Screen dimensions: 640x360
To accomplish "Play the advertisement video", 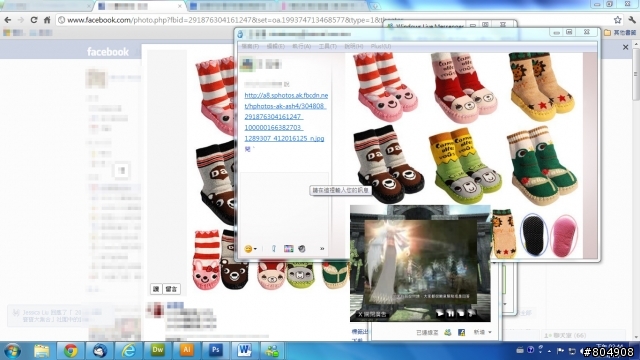I will click(440, 313).
